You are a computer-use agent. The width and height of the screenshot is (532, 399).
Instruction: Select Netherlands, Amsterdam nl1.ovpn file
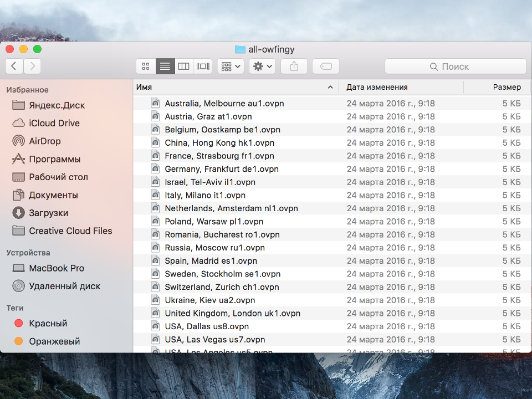[x=332, y=208]
